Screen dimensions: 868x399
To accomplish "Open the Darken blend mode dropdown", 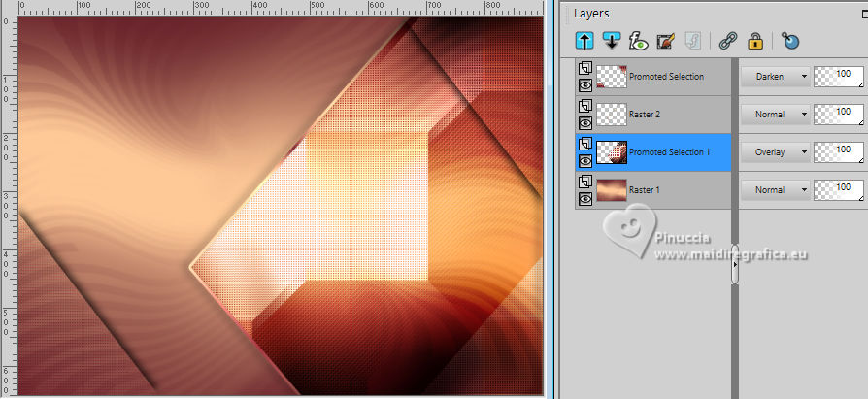I will tap(775, 77).
